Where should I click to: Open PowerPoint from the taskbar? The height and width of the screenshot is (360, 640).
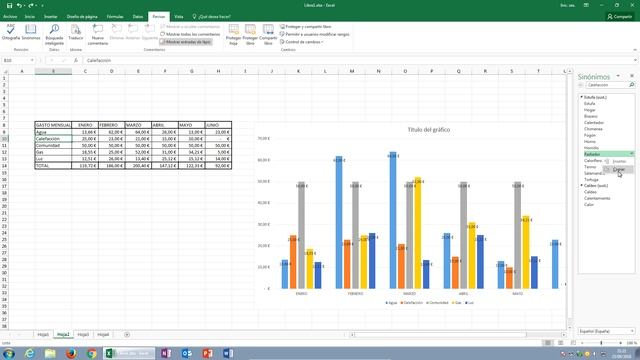pyautogui.click(x=207, y=353)
